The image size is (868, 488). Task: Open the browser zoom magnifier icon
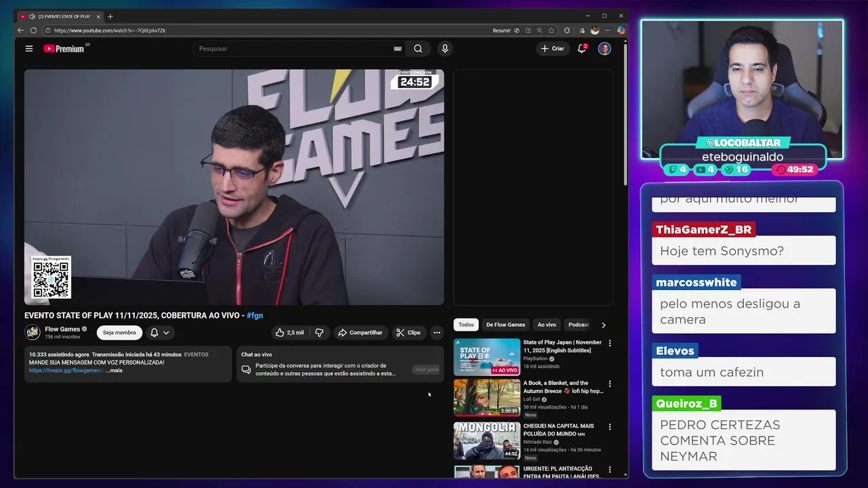click(539, 30)
